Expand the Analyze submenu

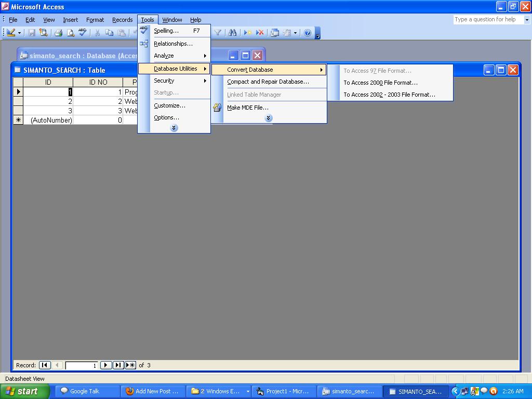pos(174,56)
